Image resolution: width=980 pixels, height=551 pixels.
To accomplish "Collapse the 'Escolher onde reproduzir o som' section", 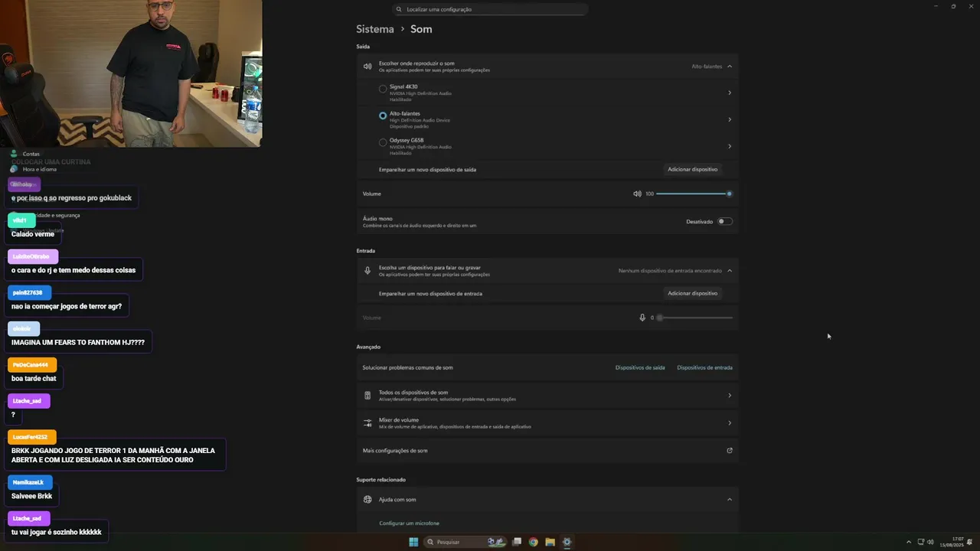I will tap(730, 67).
